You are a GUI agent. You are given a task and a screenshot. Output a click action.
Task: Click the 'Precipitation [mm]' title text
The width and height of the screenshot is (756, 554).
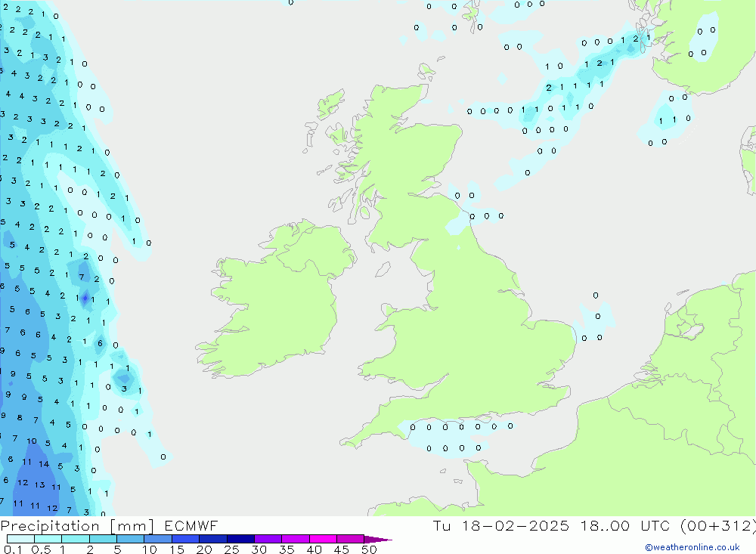[77, 526]
